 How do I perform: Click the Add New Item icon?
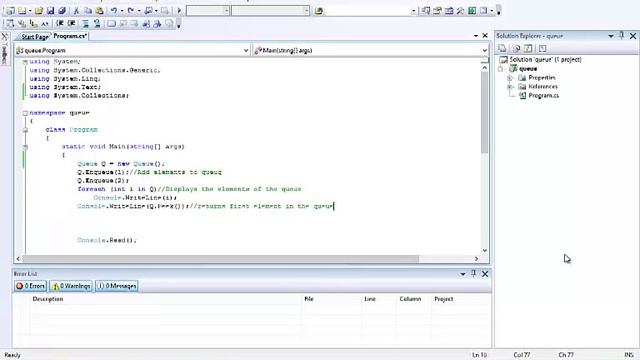click(x=22, y=11)
